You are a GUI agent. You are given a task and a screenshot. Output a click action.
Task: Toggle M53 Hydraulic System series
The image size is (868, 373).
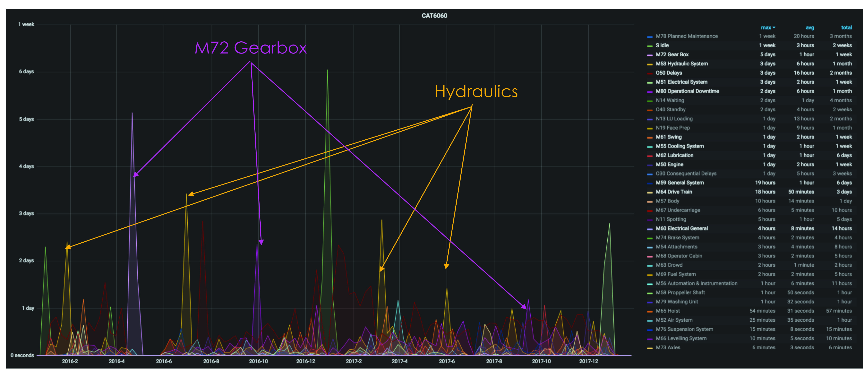(682, 64)
